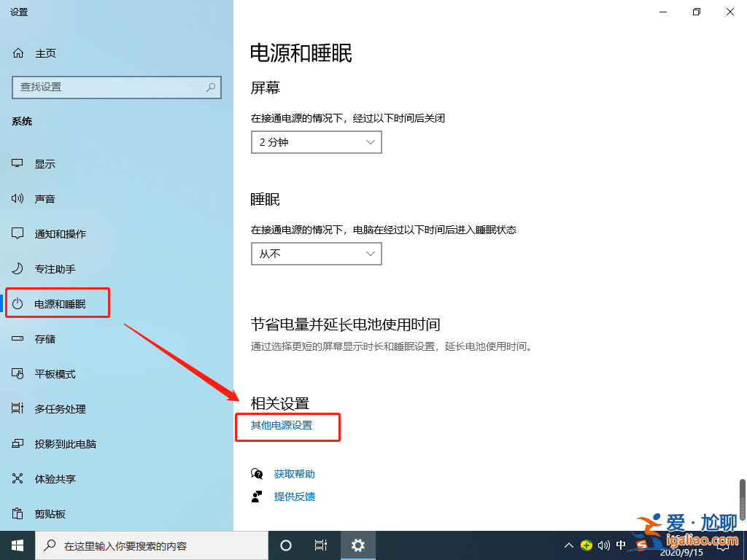Open the 多任务处理 multitasking settings
Screen dimensions: 747x560
pyautogui.click(x=44, y=408)
